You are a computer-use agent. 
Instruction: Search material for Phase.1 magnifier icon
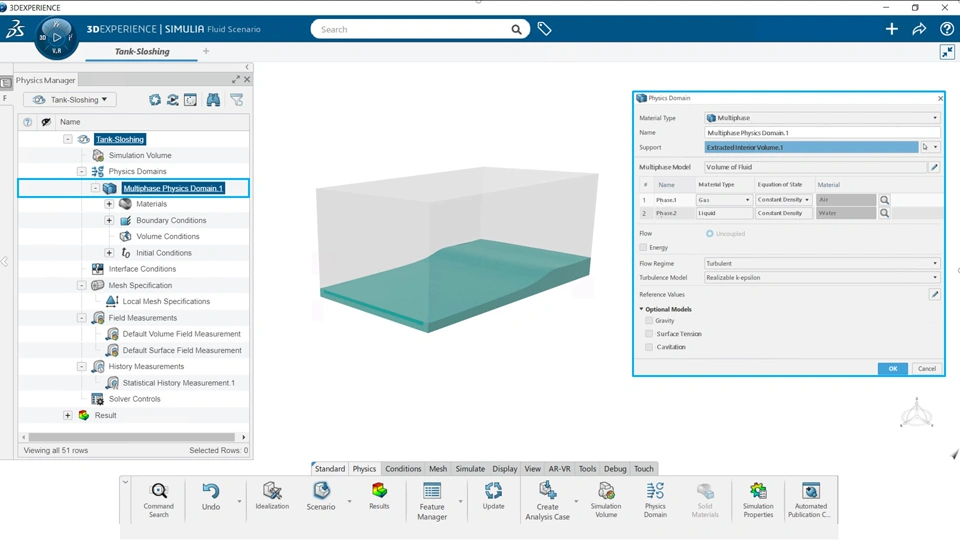pos(884,200)
